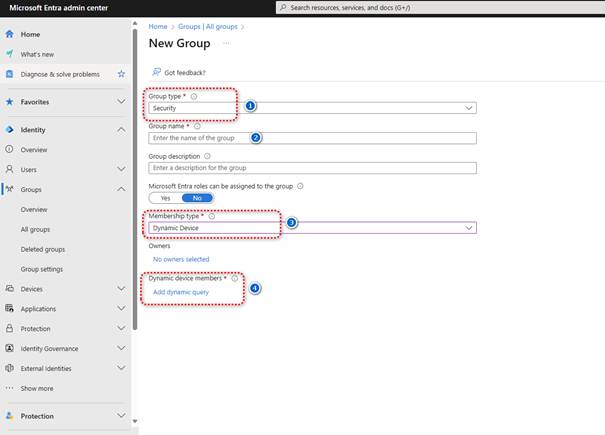This screenshot has width=605, height=435.
Task: Click the Identity diamond icon
Action: [x=10, y=129]
